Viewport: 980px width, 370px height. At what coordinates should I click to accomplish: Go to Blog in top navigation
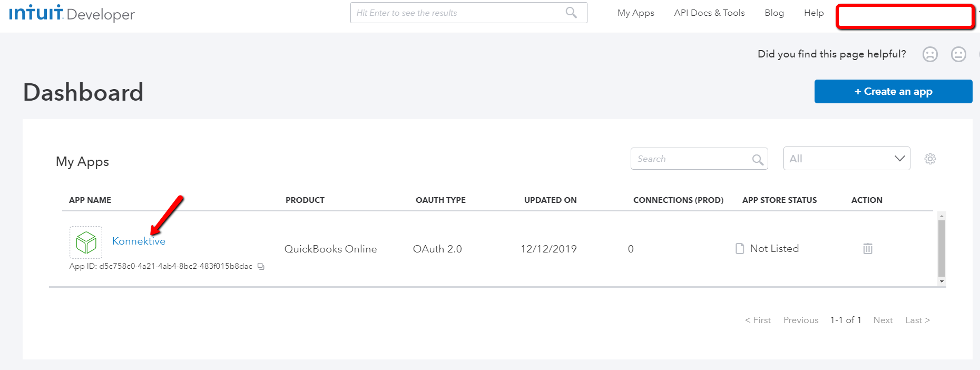coord(774,13)
